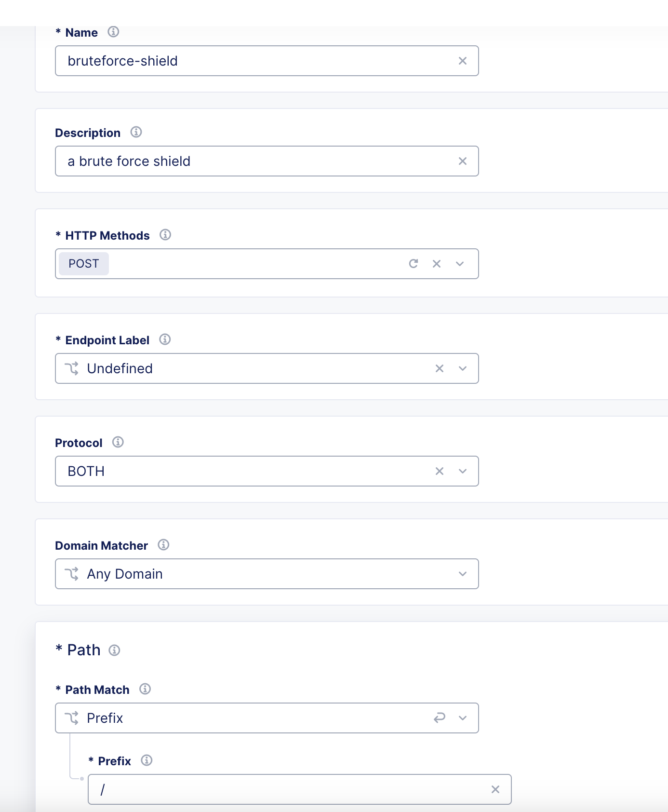Clear the Description field value
Viewport: 668px width, 812px height.
[463, 161]
